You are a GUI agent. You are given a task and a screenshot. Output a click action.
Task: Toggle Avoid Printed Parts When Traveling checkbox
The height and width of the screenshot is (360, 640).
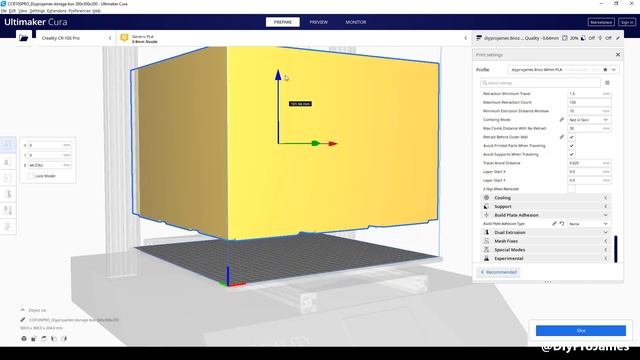571,146
